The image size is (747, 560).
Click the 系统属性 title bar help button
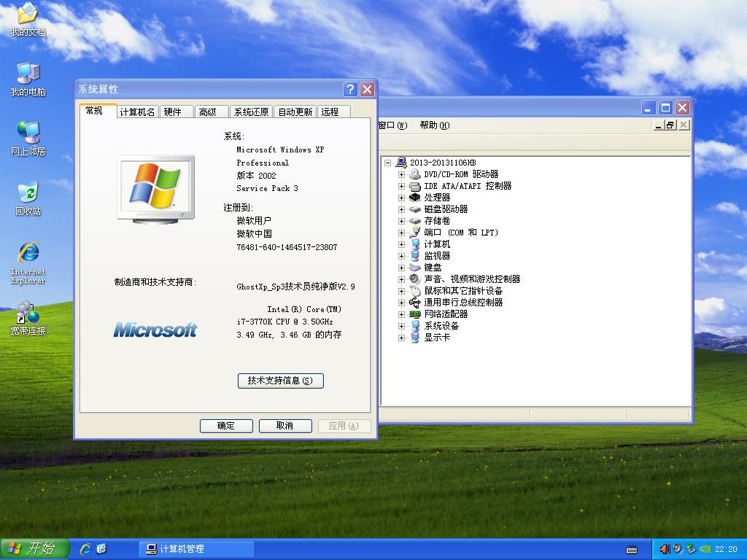[x=350, y=89]
